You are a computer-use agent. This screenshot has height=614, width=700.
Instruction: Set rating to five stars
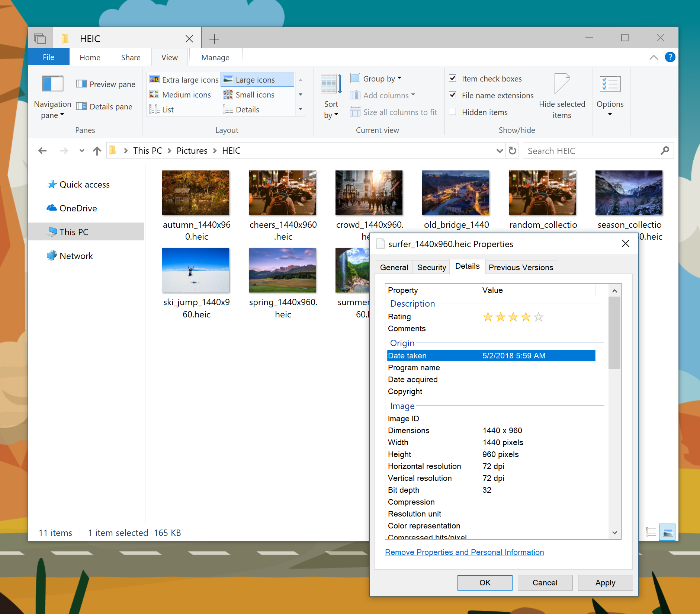[538, 317]
